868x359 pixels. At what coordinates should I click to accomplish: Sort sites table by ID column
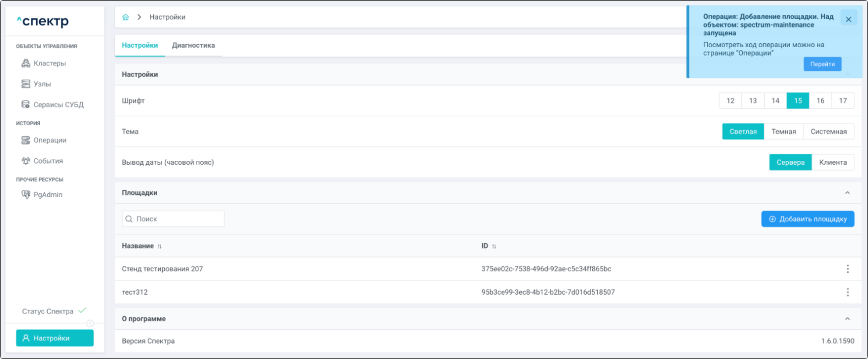click(x=494, y=246)
